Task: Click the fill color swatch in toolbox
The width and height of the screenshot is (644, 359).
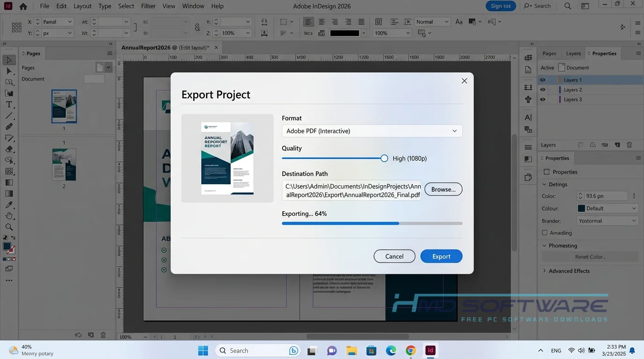Action: tap(7, 246)
